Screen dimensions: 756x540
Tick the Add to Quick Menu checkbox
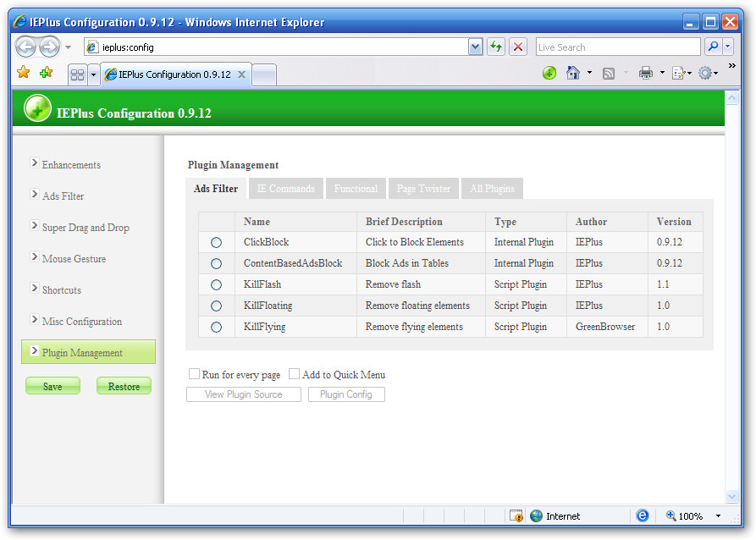[294, 373]
